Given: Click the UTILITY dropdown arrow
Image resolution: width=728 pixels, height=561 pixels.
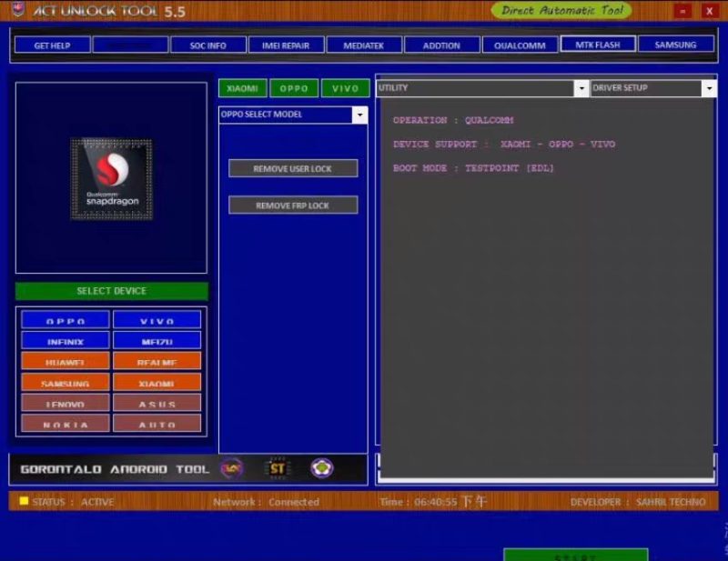Looking at the screenshot, I should (581, 88).
